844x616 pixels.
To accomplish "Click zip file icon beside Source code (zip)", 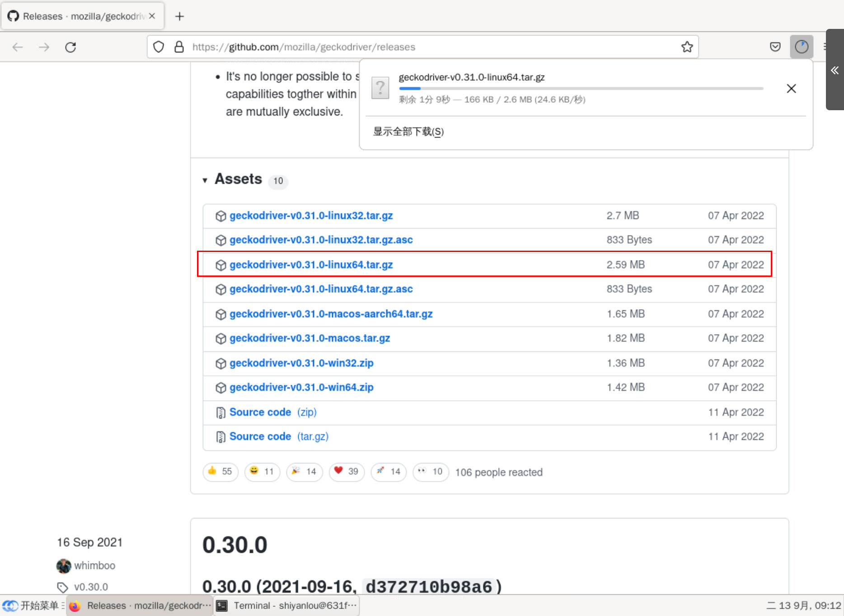I will 220,413.
